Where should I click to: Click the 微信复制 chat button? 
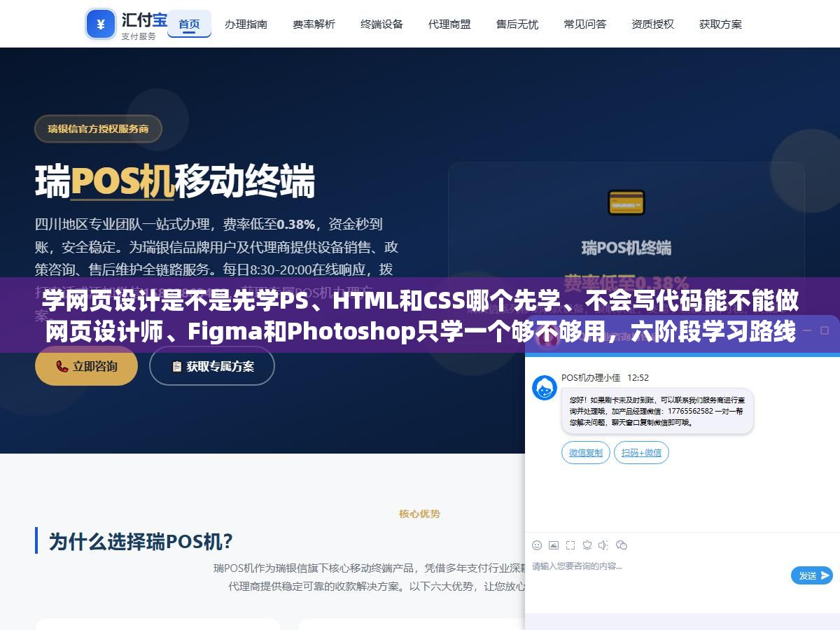[x=586, y=453]
